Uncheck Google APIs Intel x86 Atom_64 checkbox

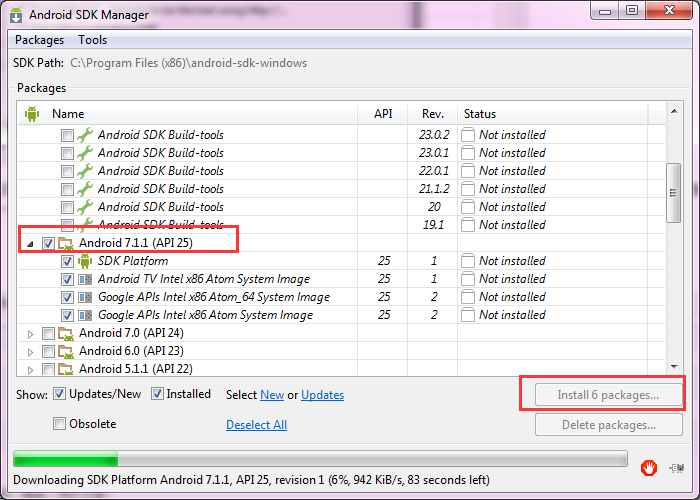click(x=67, y=297)
